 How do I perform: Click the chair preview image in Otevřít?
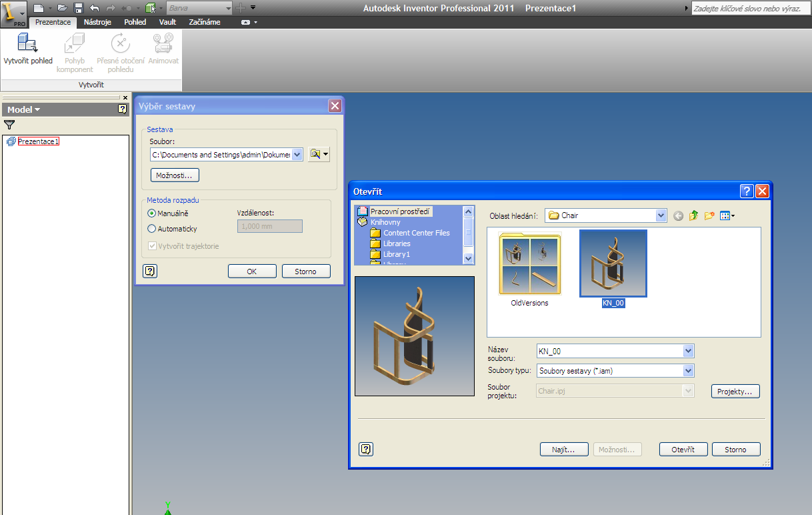pyautogui.click(x=415, y=336)
